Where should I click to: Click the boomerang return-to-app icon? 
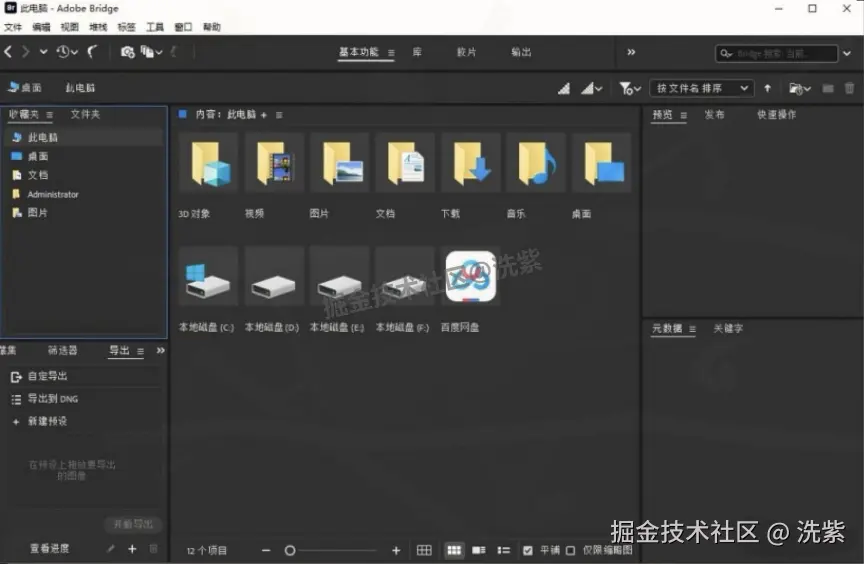(92, 52)
